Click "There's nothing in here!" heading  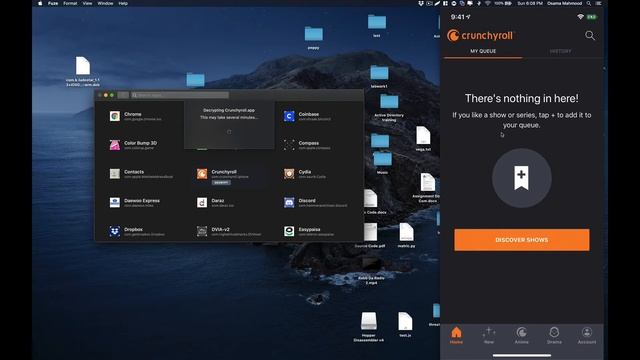522,98
